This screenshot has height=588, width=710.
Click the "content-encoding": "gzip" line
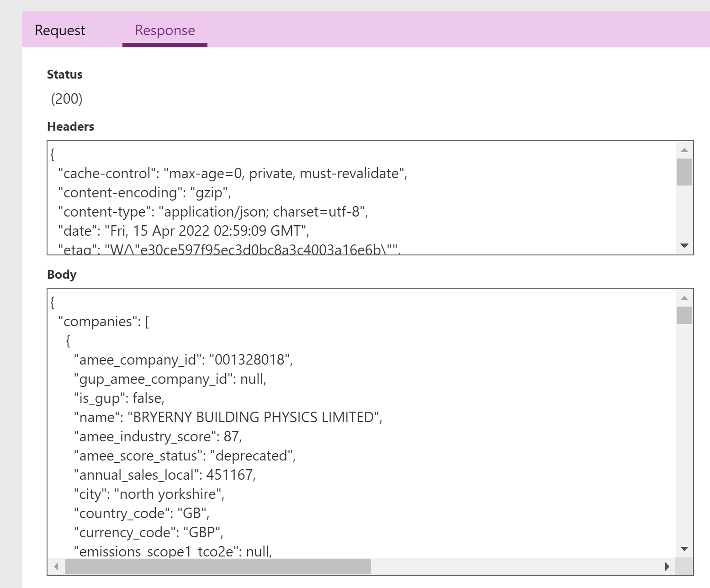pyautogui.click(x=144, y=193)
